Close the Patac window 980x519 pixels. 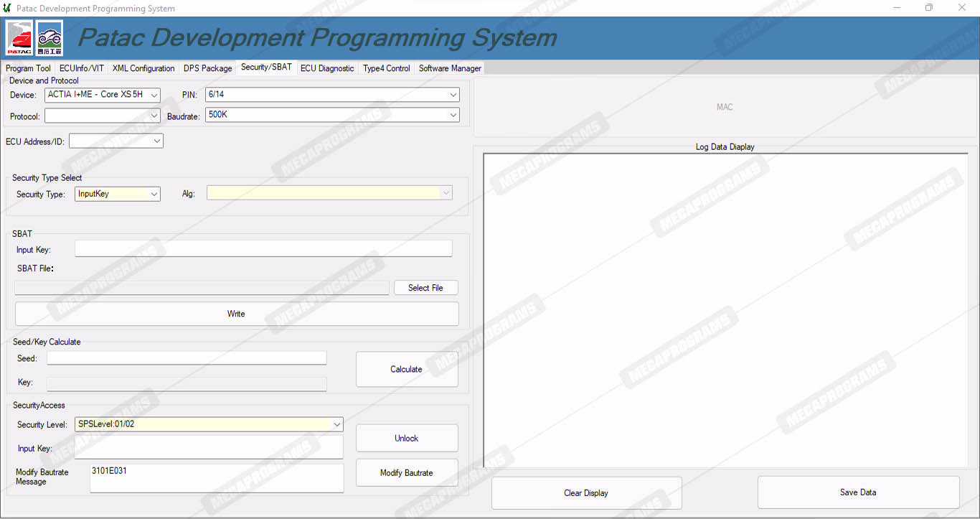[x=962, y=8]
